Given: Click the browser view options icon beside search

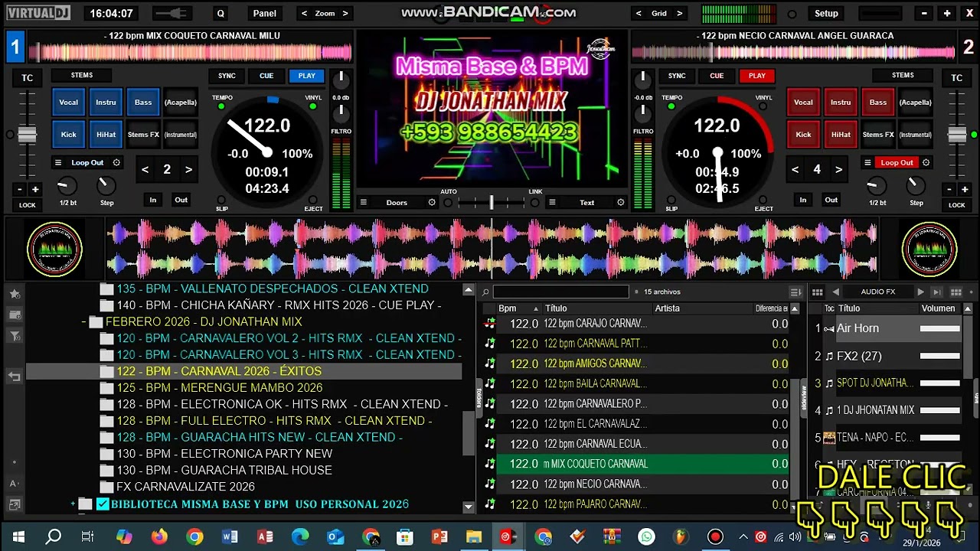Looking at the screenshot, I should pyautogui.click(x=796, y=292).
